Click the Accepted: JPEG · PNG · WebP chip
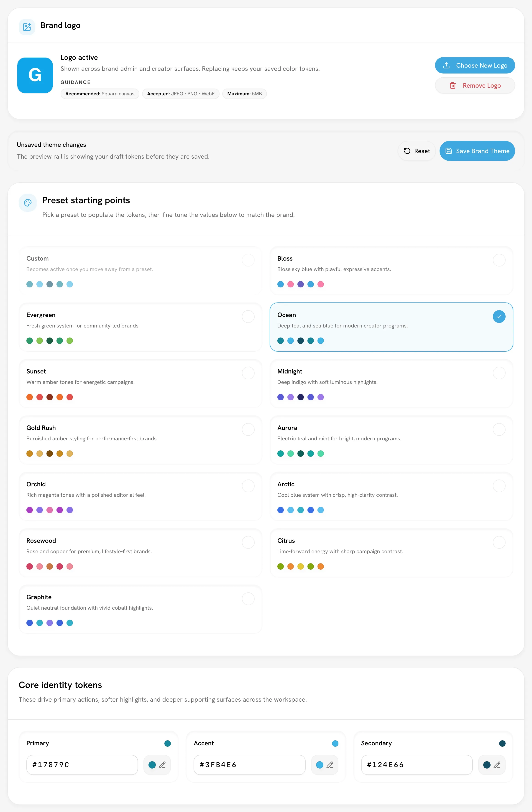The image size is (532, 812). point(181,94)
